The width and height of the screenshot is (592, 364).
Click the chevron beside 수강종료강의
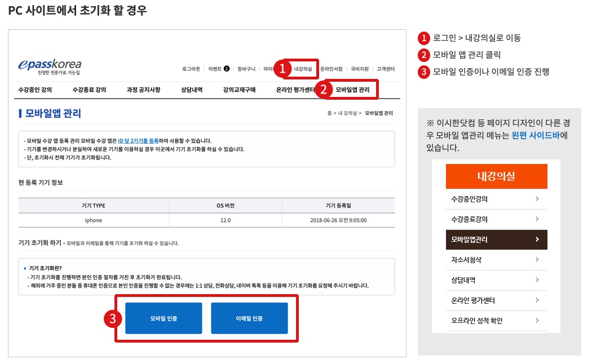point(537,219)
